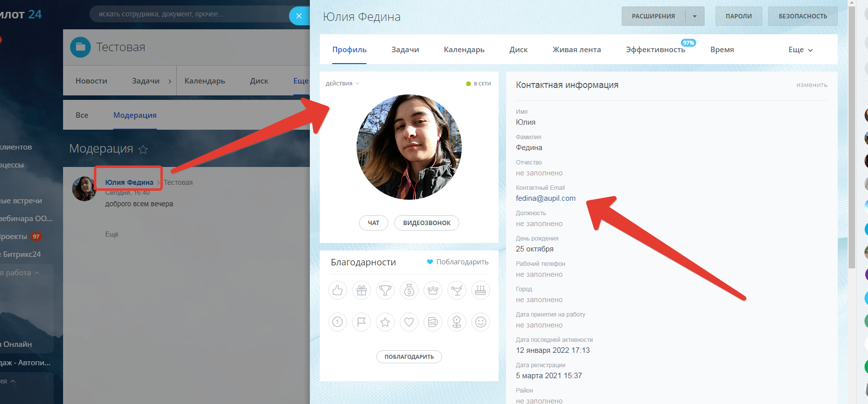
Task: Click the flag gratitude badge
Action: tap(362, 322)
